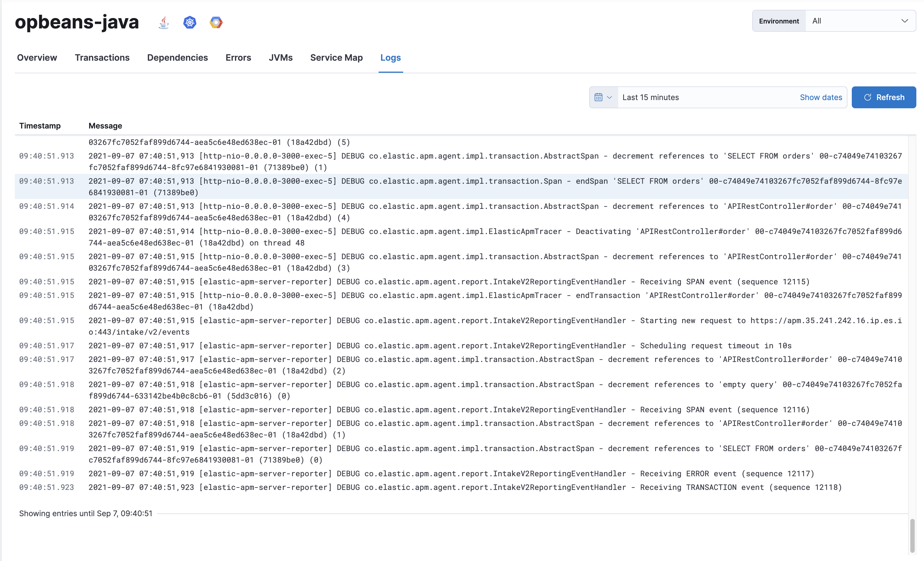Open the JVMs tab

click(280, 58)
